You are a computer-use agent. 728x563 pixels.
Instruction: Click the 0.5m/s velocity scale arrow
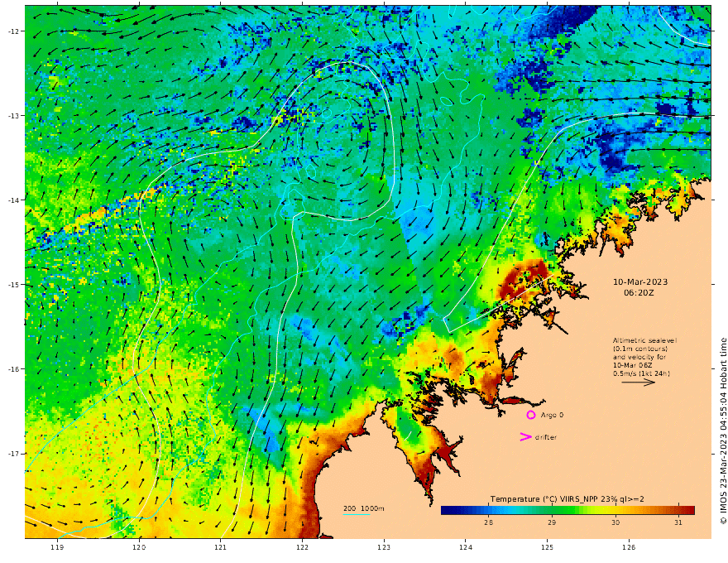(x=639, y=383)
